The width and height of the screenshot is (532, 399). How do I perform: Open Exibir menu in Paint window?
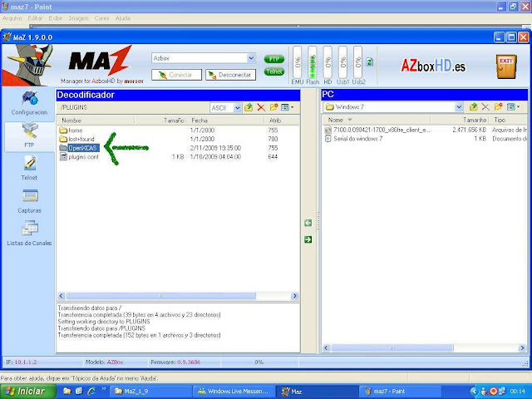pyautogui.click(x=56, y=18)
